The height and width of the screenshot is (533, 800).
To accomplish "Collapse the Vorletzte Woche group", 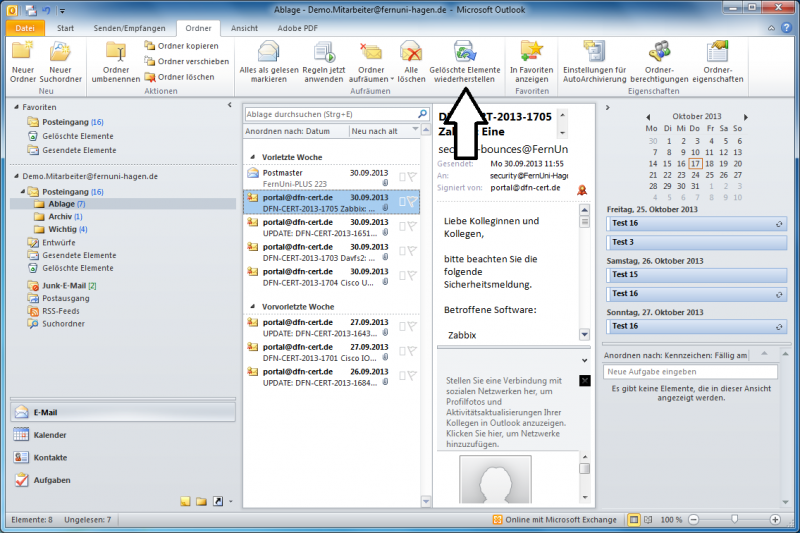I will pos(253,157).
